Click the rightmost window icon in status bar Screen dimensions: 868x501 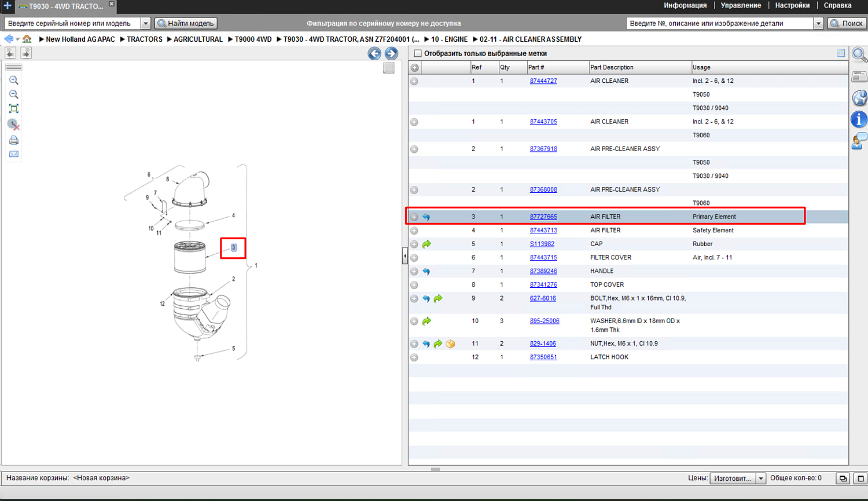coord(860,479)
